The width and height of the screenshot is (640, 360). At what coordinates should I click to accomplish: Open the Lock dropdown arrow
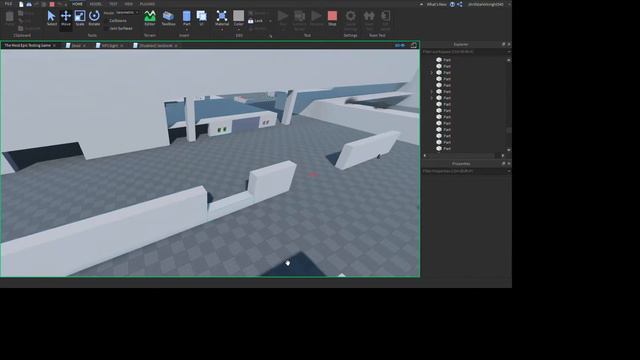[x=270, y=21]
